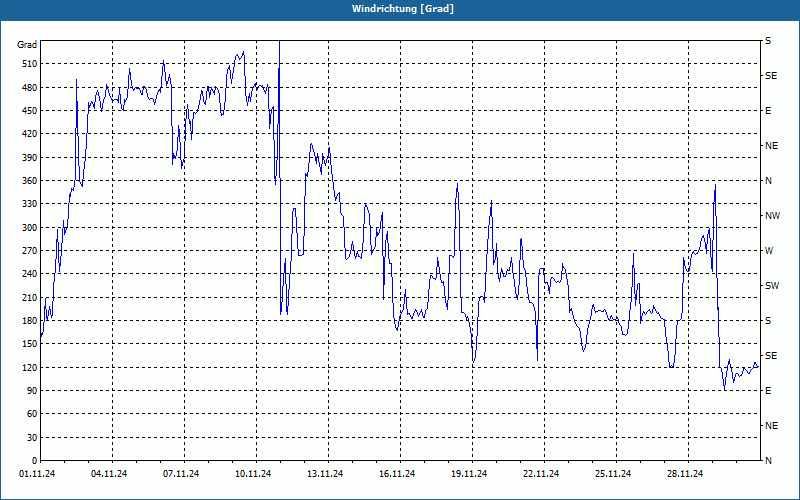Click the date label 10.11.24
Image resolution: width=800 pixels, height=500 pixels.
click(x=253, y=474)
